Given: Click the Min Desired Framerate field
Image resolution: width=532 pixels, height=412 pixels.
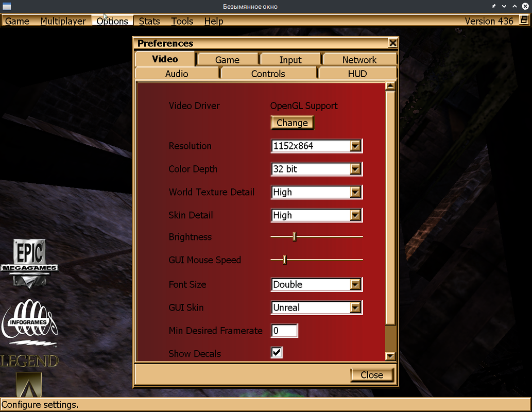Looking at the screenshot, I should click(x=284, y=331).
